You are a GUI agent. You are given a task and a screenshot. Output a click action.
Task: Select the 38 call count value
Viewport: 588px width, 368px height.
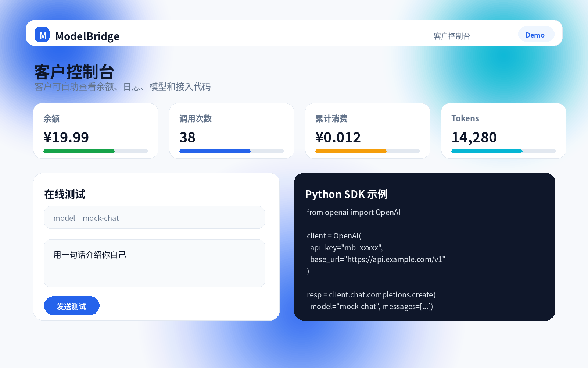187,138
